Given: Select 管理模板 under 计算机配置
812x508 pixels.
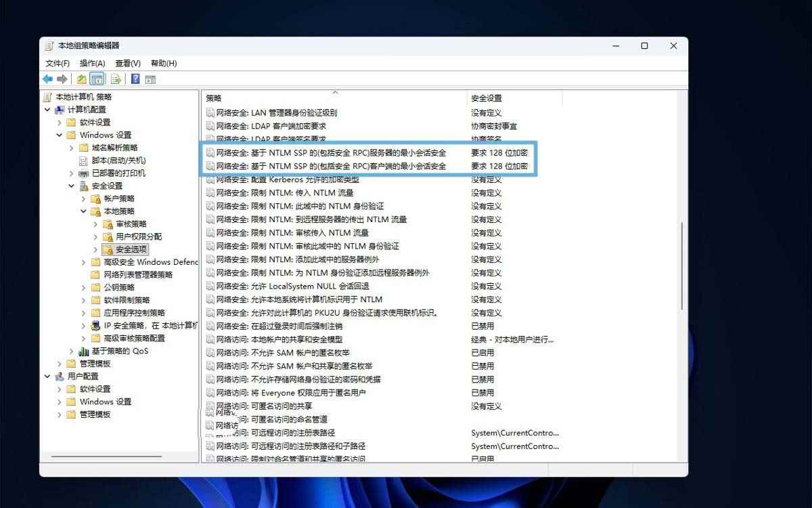Looking at the screenshot, I should pyautogui.click(x=95, y=364).
